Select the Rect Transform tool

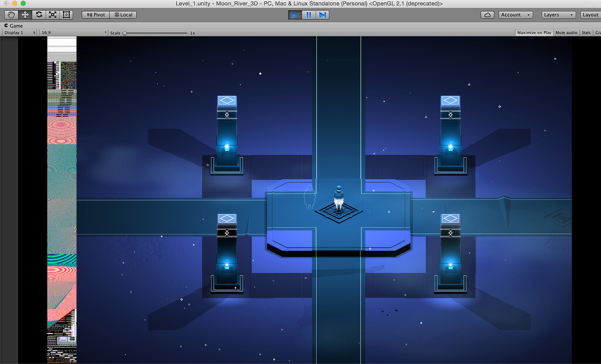click(66, 15)
